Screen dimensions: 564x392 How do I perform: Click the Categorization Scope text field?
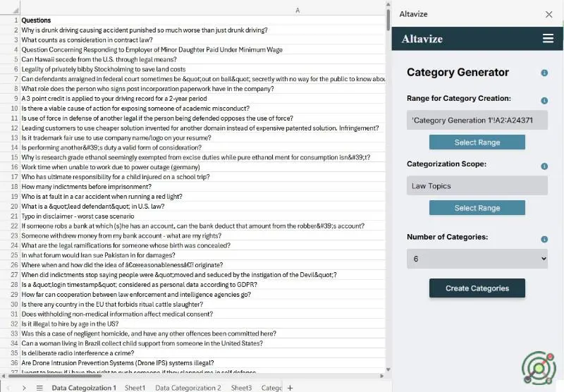(477, 186)
